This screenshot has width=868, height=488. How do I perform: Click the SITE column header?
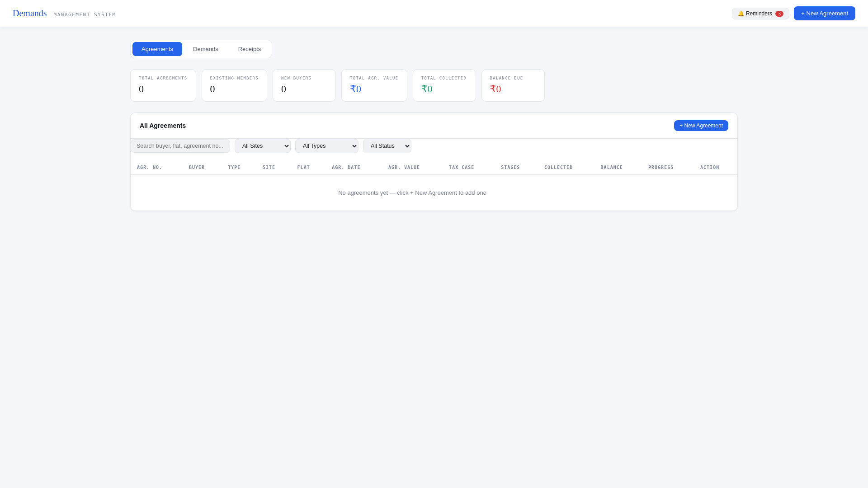pyautogui.click(x=269, y=168)
